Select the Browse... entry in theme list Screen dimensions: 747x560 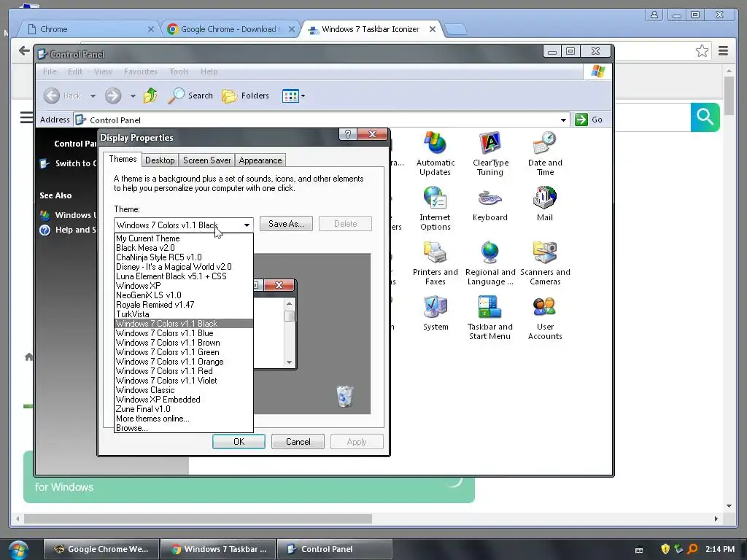point(184,428)
